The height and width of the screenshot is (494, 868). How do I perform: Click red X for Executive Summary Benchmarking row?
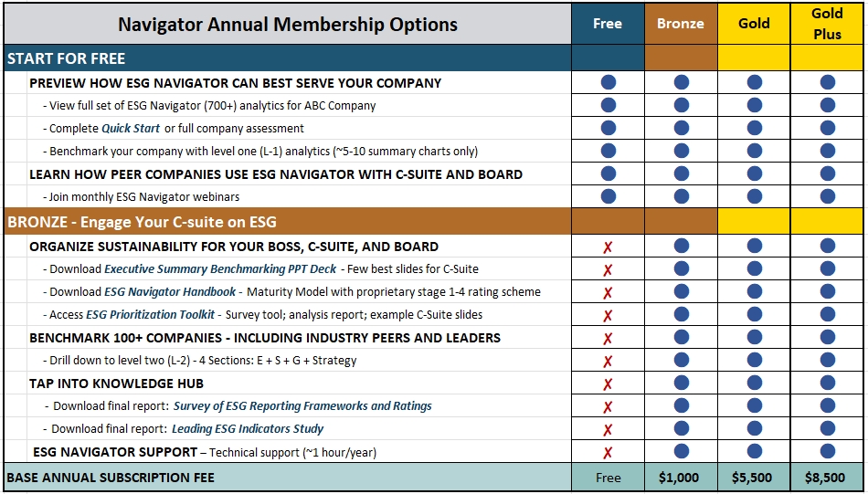(x=608, y=269)
